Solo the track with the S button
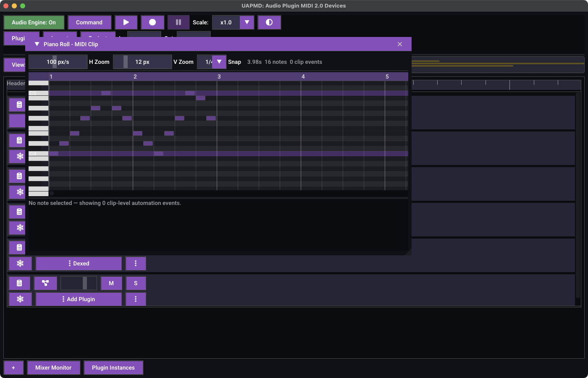 pyautogui.click(x=136, y=283)
